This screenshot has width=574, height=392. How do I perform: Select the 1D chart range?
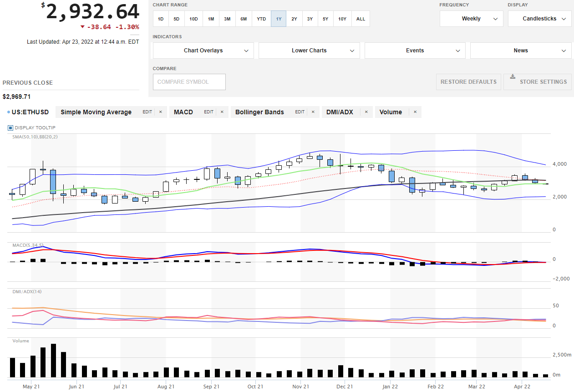161,19
